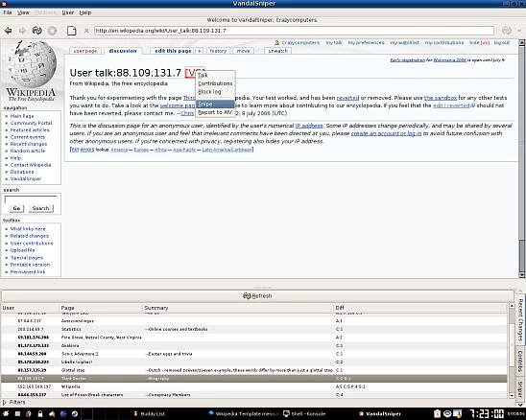The width and height of the screenshot is (526, 420).
Task: Click the web page vertical scrollbar
Action: (521, 158)
